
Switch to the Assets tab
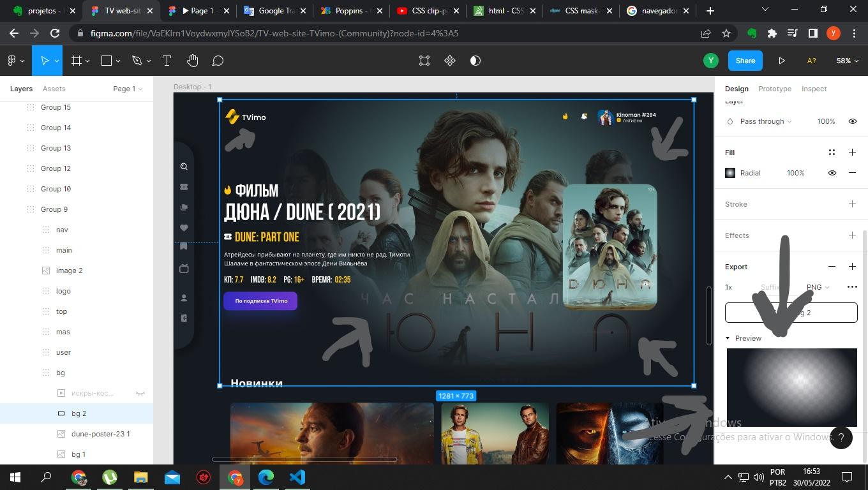click(x=54, y=89)
